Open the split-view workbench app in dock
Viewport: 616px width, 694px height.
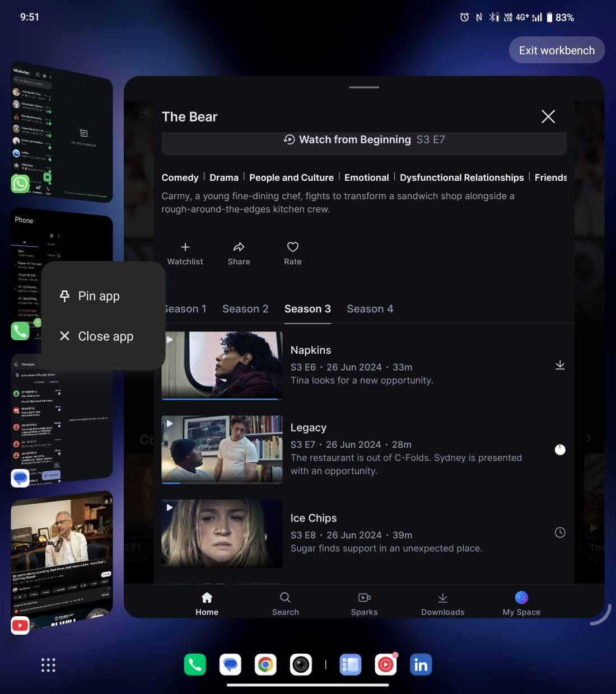tap(351, 665)
